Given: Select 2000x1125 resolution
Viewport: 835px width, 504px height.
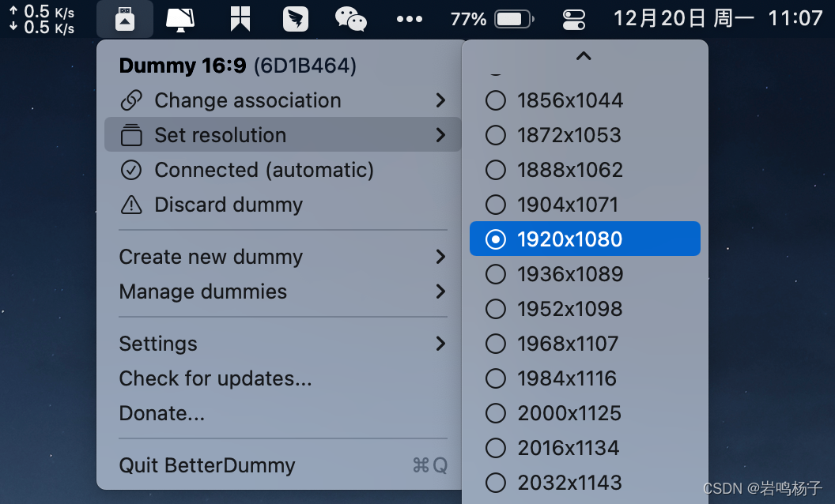Looking at the screenshot, I should tap(584, 413).
